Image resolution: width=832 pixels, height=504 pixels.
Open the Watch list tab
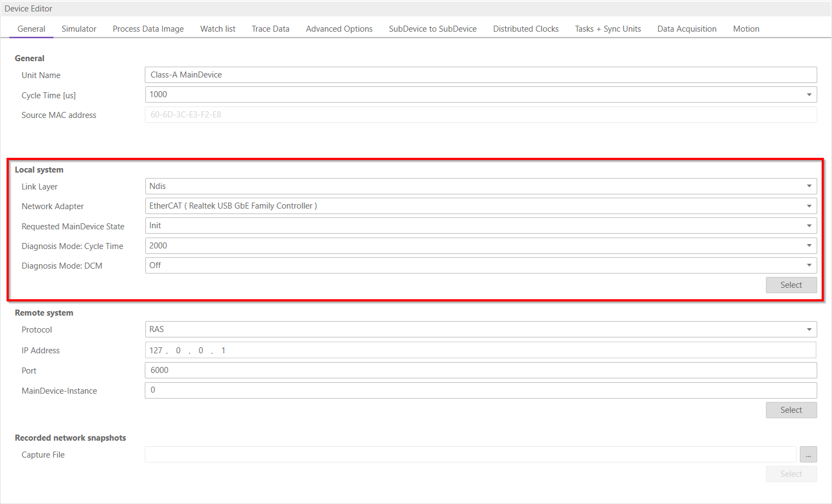click(x=217, y=29)
